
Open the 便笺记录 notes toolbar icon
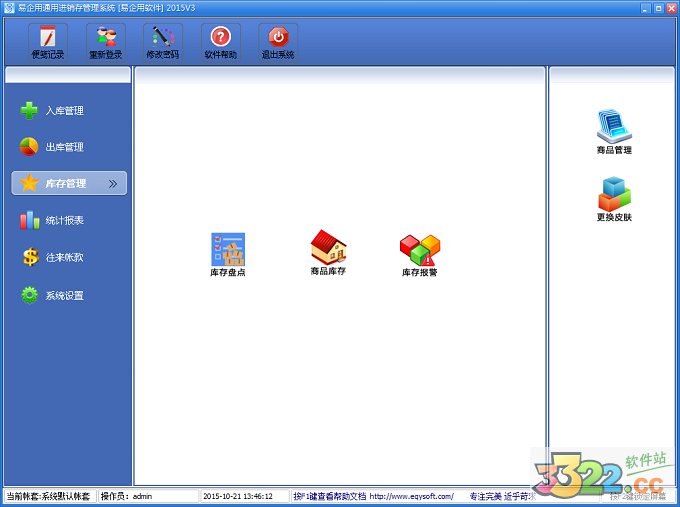pos(48,43)
